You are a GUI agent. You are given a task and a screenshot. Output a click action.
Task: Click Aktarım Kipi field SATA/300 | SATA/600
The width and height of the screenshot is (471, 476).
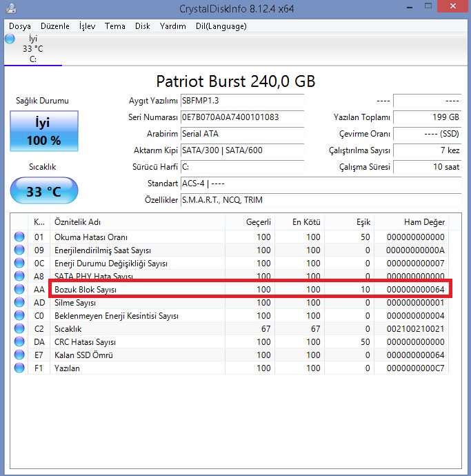243,150
